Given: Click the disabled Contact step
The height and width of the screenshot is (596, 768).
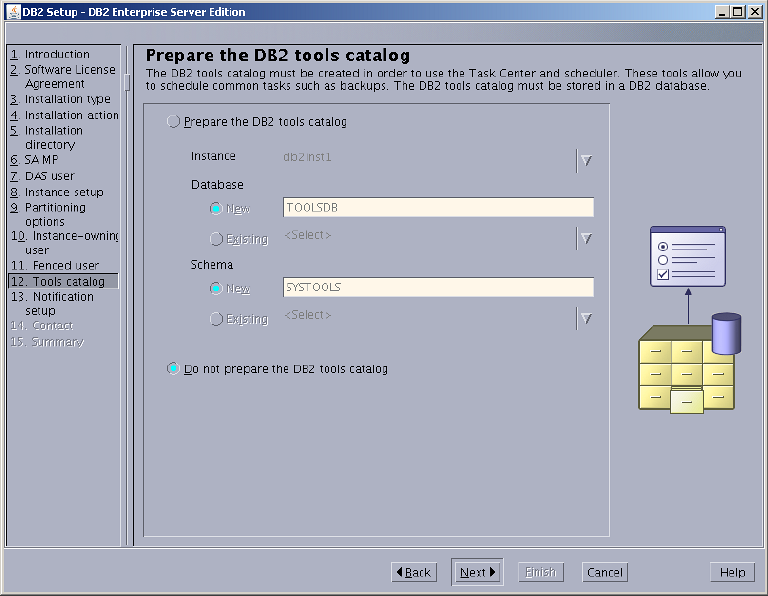Looking at the screenshot, I should 42,326.
